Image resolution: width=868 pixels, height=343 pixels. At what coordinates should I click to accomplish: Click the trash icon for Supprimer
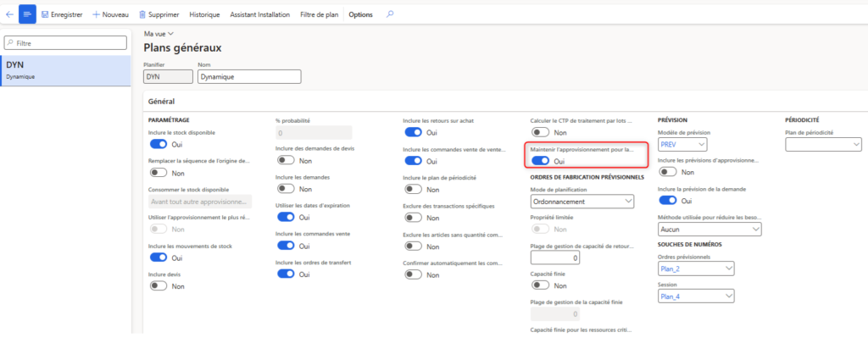(x=142, y=14)
